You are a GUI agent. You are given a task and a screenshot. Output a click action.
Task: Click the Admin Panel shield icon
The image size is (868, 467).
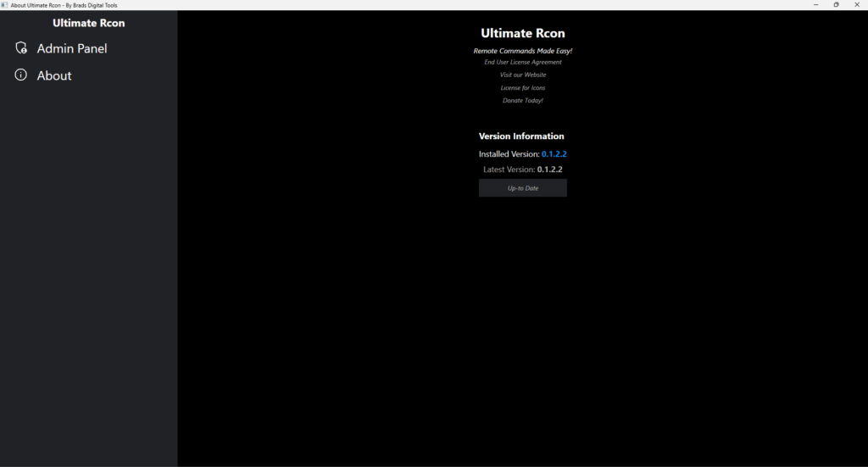[21, 48]
